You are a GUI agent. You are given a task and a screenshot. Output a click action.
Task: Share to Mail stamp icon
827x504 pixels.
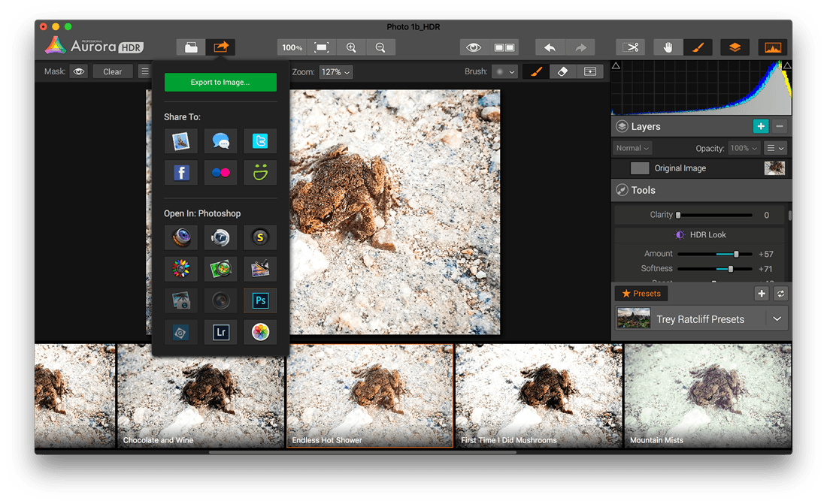click(181, 140)
